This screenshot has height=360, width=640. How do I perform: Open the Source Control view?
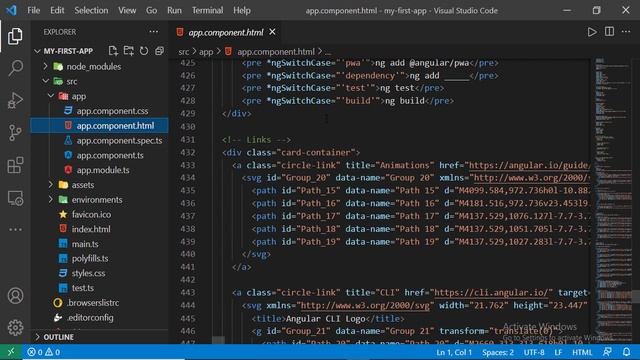coord(15,133)
